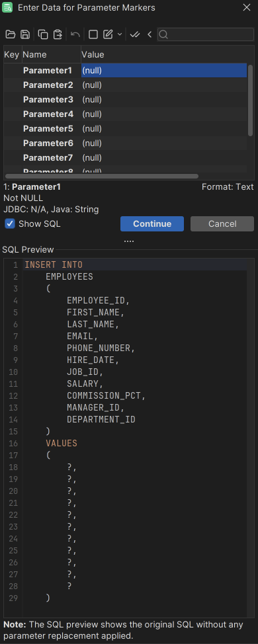The image size is (258, 644).
Task: Click line number 29 in the gutter
Action: click(13, 598)
